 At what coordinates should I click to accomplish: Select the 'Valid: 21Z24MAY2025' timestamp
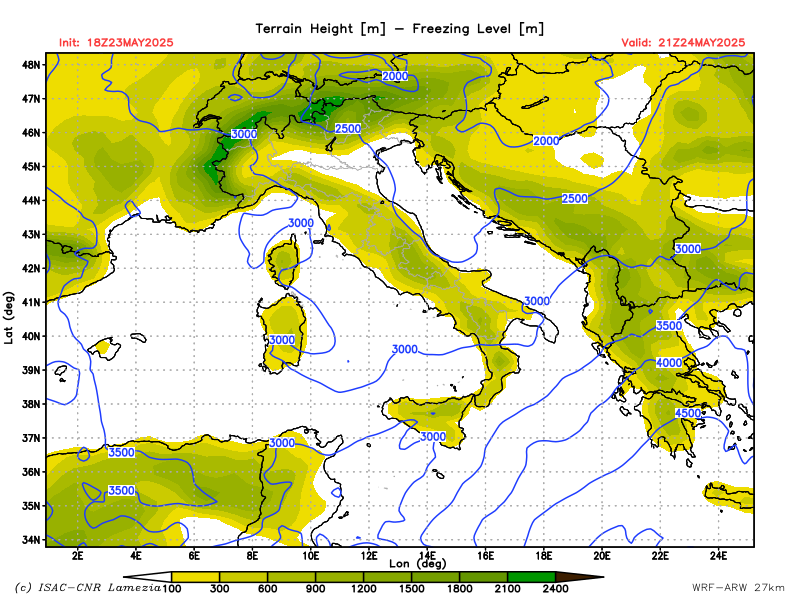[x=683, y=42]
